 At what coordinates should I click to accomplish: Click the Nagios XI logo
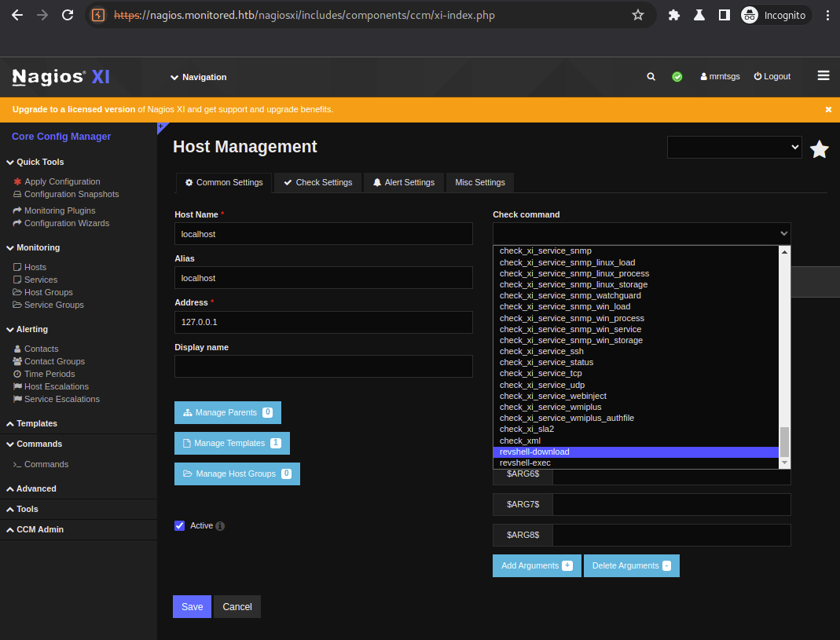(x=58, y=76)
